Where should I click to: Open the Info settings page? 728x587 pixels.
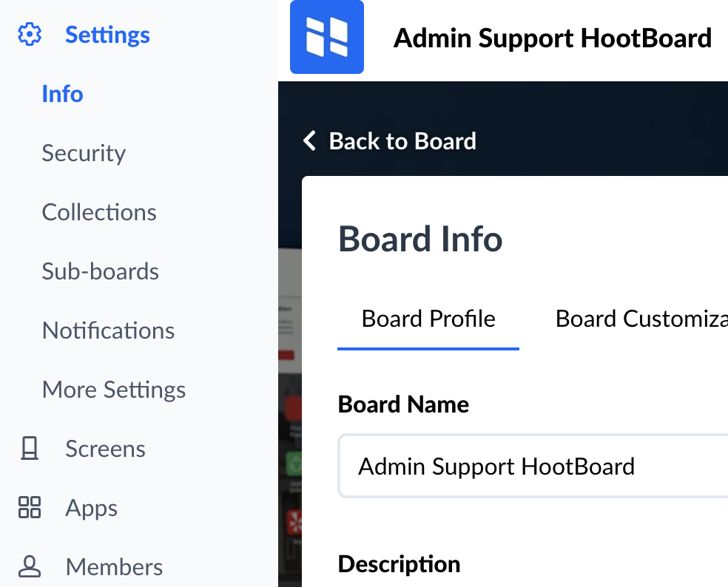(62, 94)
